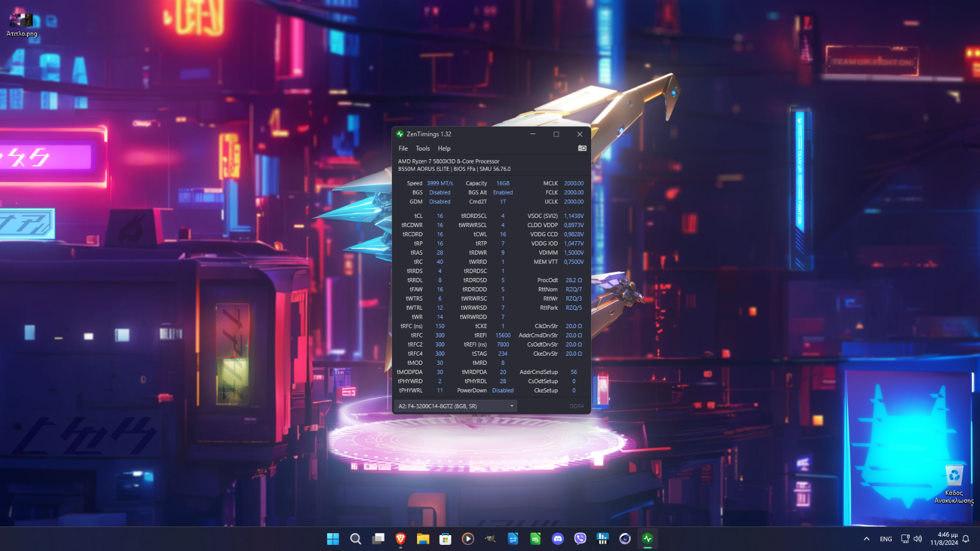Click the FCLK 2000.00 value
The width and height of the screenshot is (980, 551).
coord(574,192)
